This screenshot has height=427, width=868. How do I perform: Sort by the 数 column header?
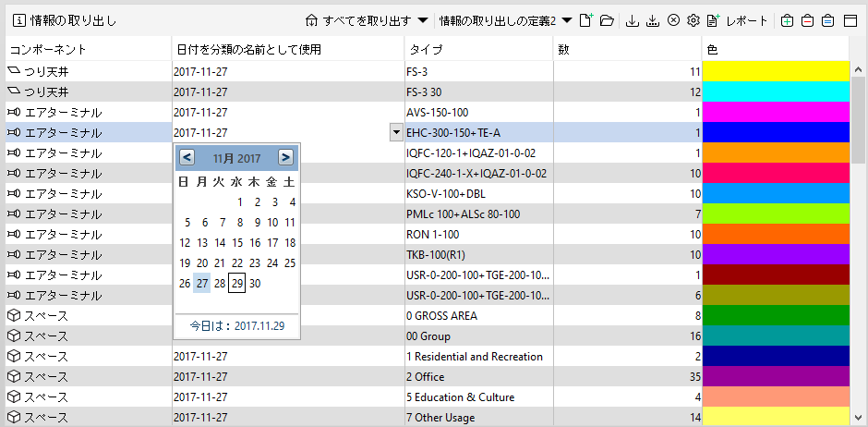pos(628,49)
